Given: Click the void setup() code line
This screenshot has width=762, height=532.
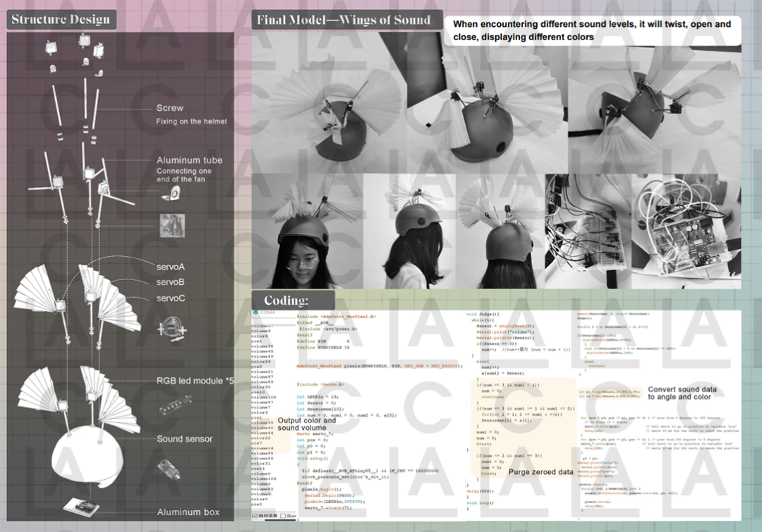Looking at the screenshot, I should (313, 459).
